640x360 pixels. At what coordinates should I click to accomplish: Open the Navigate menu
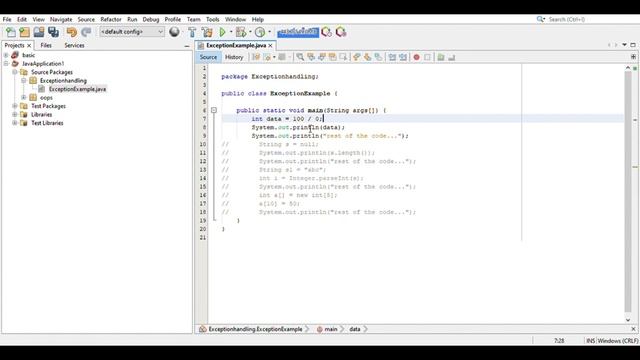[61, 19]
